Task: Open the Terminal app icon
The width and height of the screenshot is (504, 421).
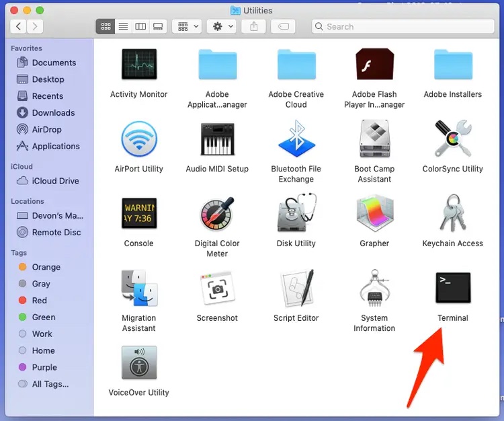Action: coord(452,289)
